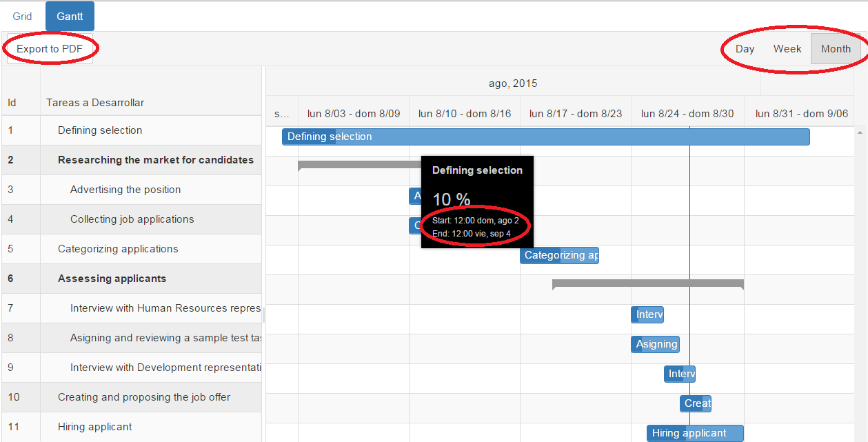Select Interview with Development representative row
The width and height of the screenshot is (868, 442).
click(132, 368)
